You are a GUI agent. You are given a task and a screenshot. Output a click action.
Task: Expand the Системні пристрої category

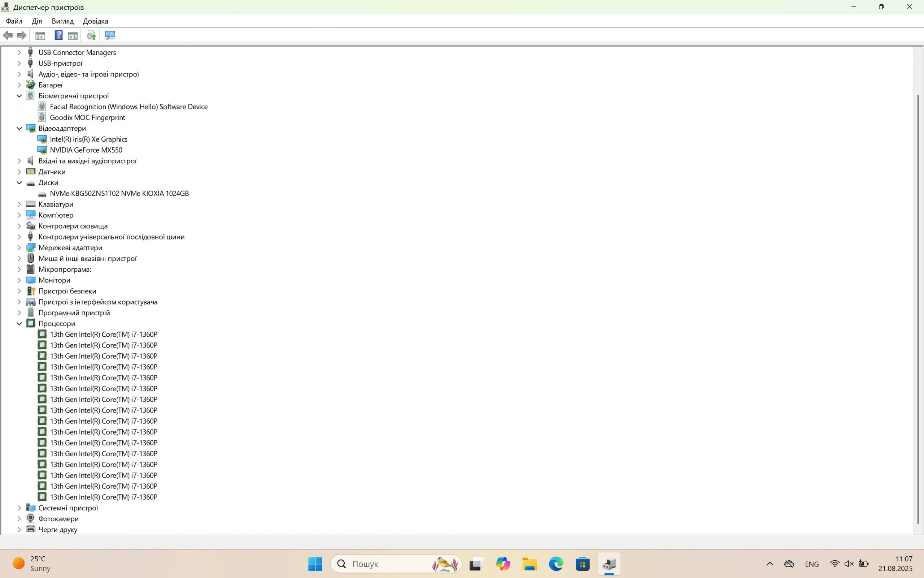[x=19, y=508]
